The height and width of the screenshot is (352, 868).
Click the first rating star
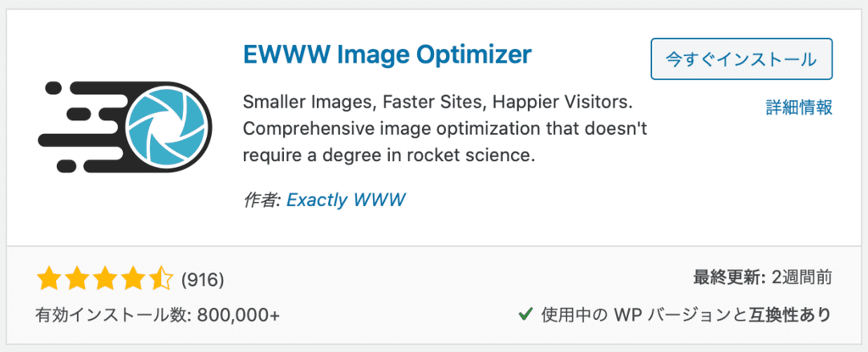pos(49,278)
